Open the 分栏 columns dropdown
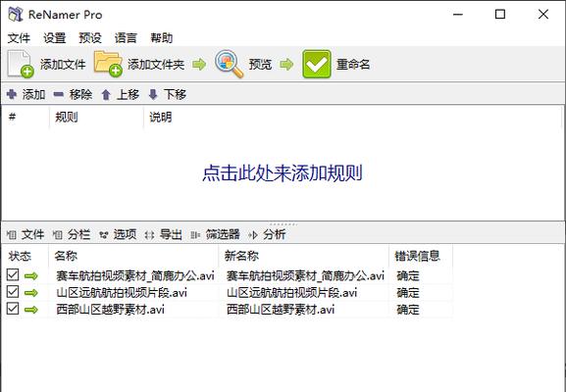This screenshot has width=566, height=392. (72, 235)
